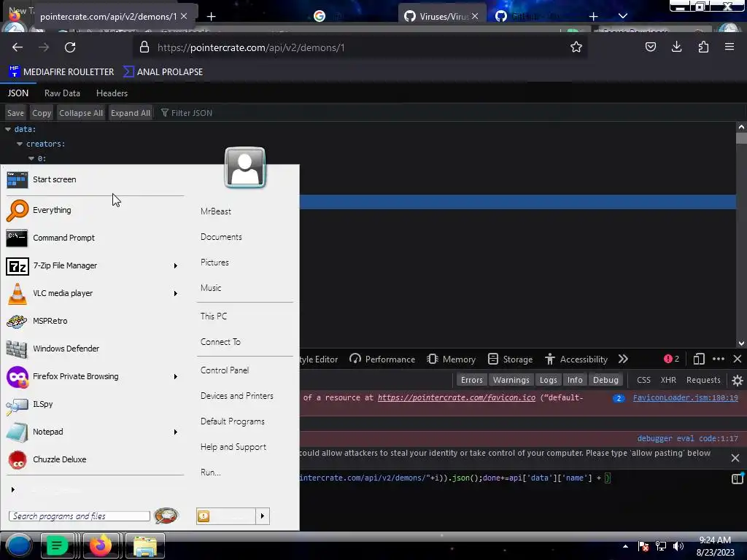Switch to the Raw Data tab
This screenshot has width=747, height=560.
tap(63, 93)
